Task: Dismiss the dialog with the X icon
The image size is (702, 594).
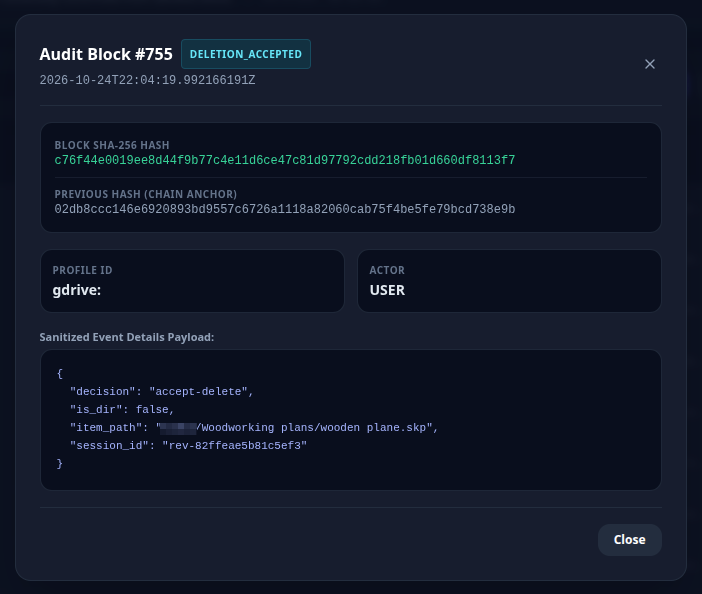Action: pyautogui.click(x=650, y=64)
